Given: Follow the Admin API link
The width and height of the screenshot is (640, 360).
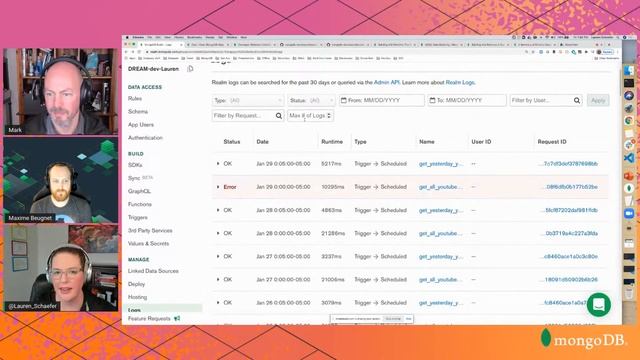Looking at the screenshot, I should tap(386, 82).
